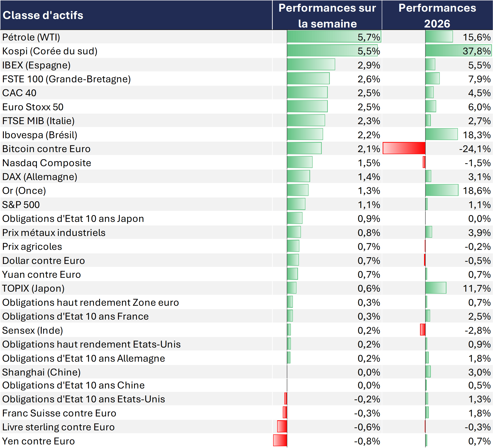
Task: Click the IBEX (Espagne) weekly 2,9% bar
Action: click(x=311, y=65)
